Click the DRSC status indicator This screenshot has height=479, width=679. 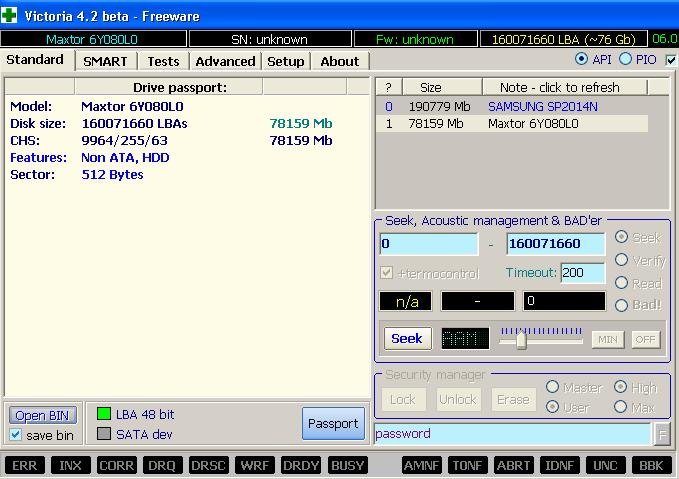click(x=208, y=466)
